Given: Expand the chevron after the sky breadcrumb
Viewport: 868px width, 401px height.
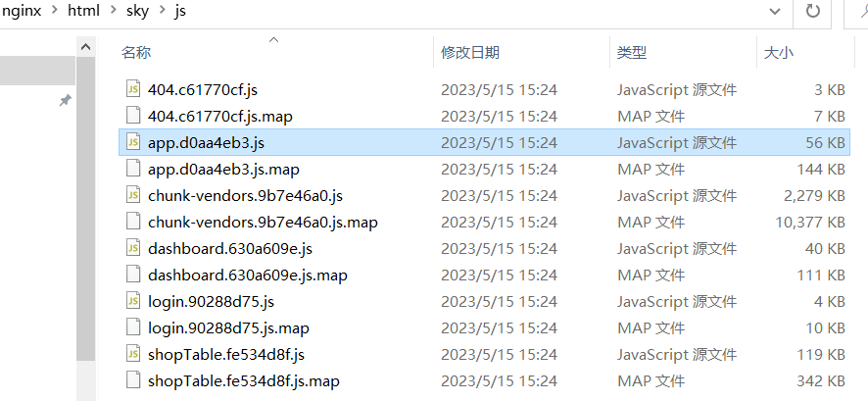Looking at the screenshot, I should tap(162, 11).
